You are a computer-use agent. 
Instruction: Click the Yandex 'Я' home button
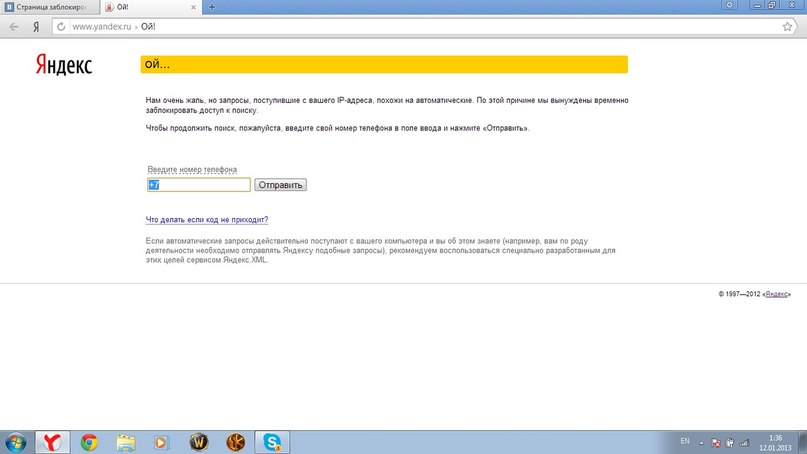click(36, 26)
